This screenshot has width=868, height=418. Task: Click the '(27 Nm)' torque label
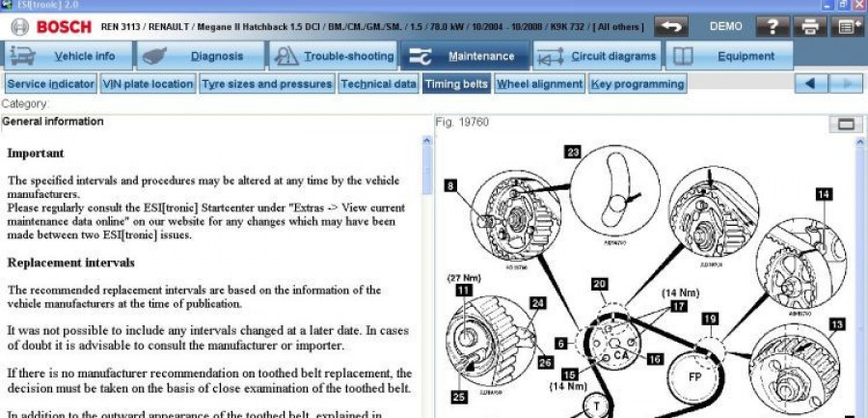[464, 278]
